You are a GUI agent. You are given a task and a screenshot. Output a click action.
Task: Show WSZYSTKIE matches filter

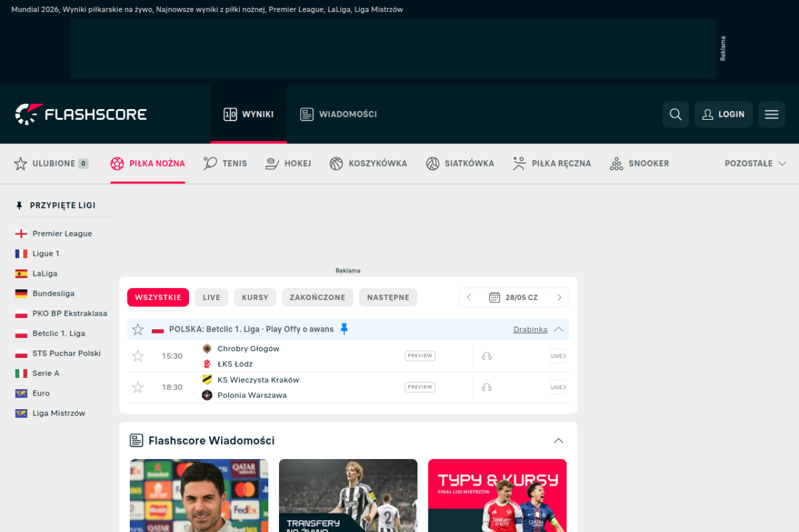[158, 297]
